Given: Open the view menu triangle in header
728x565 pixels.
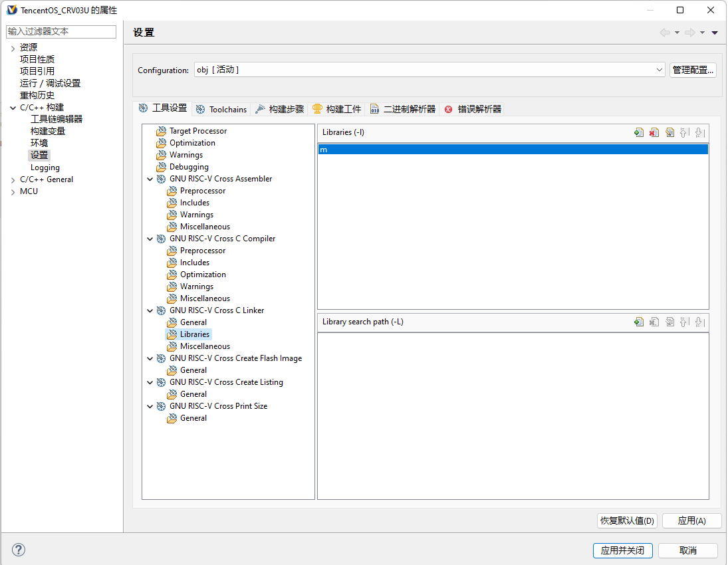Looking at the screenshot, I should click(x=715, y=33).
